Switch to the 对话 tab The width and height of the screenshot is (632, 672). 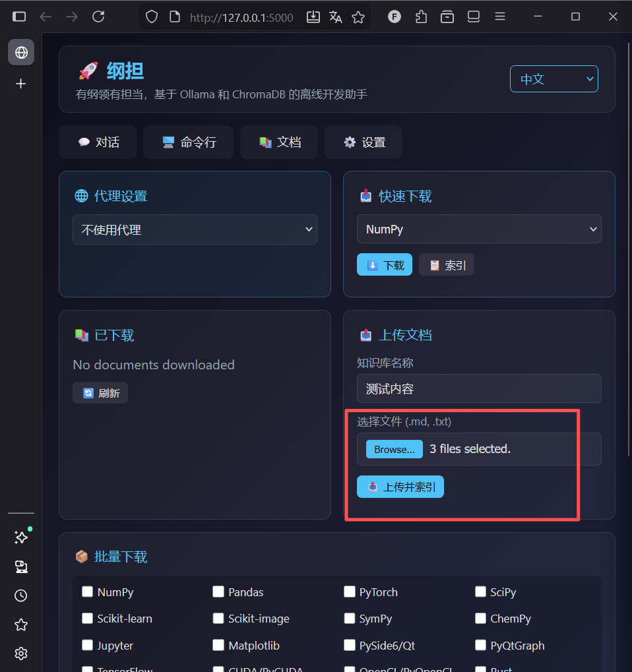pos(98,142)
